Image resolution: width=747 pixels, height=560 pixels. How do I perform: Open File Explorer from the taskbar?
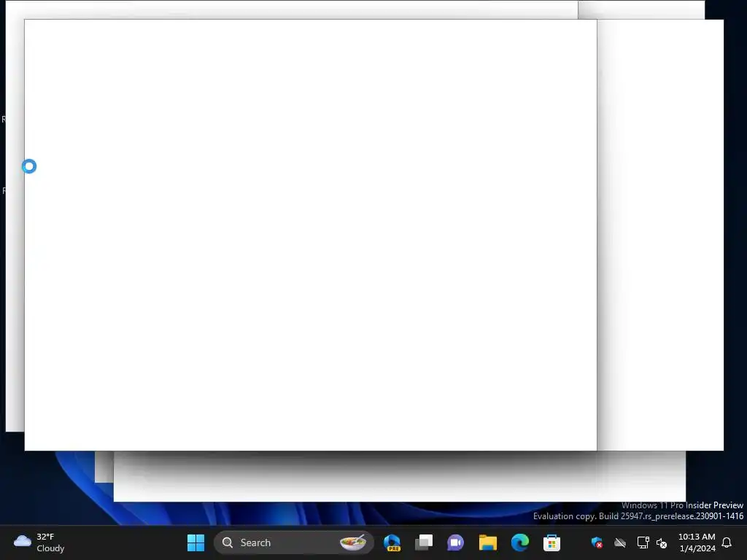(x=488, y=542)
